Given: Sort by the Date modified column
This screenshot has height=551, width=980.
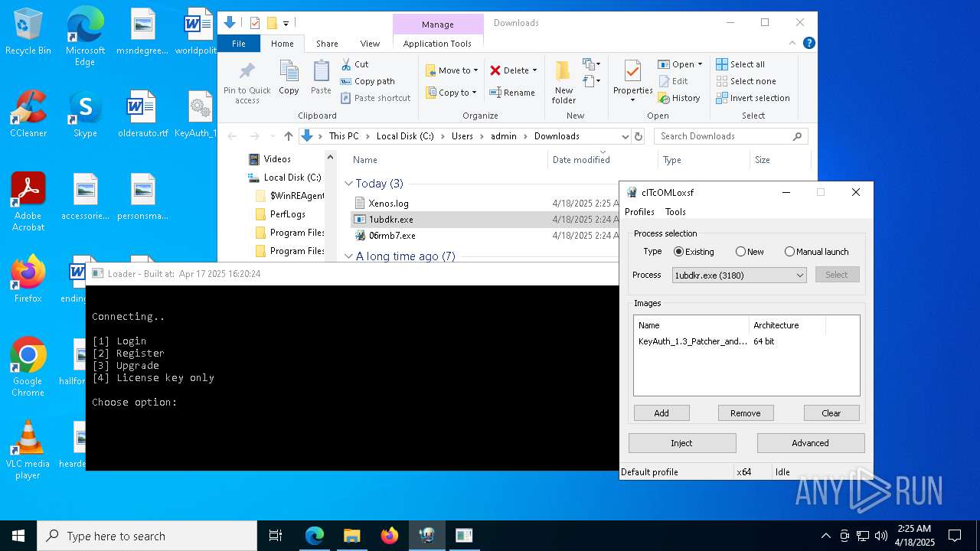Looking at the screenshot, I should click(x=581, y=160).
